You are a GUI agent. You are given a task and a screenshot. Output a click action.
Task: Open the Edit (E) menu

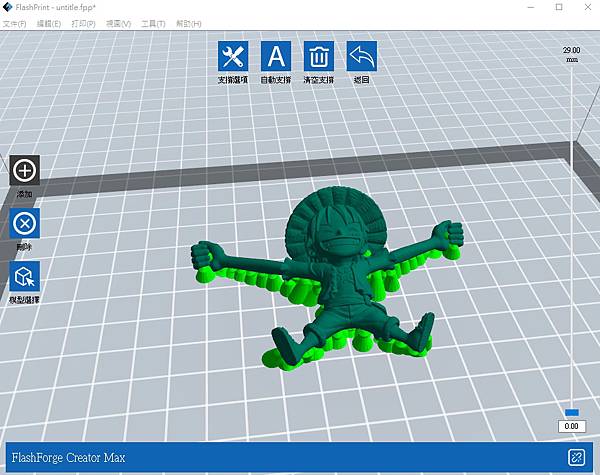coord(49,24)
